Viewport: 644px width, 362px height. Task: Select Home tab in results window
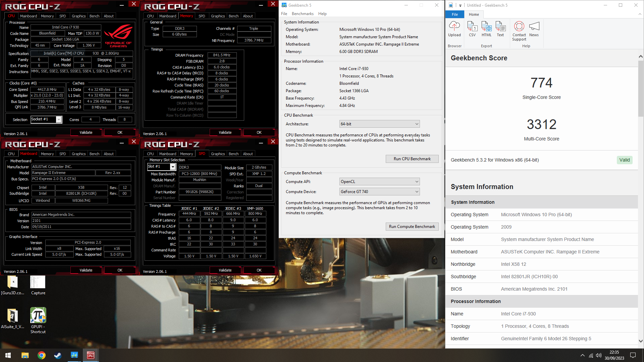pyautogui.click(x=474, y=14)
